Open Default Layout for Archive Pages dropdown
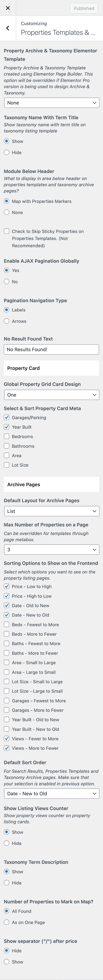This screenshot has height=980, width=103. point(51,511)
